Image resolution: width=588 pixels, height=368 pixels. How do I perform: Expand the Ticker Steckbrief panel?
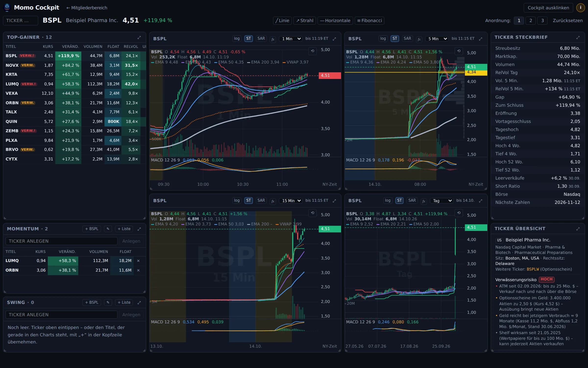pyautogui.click(x=578, y=38)
